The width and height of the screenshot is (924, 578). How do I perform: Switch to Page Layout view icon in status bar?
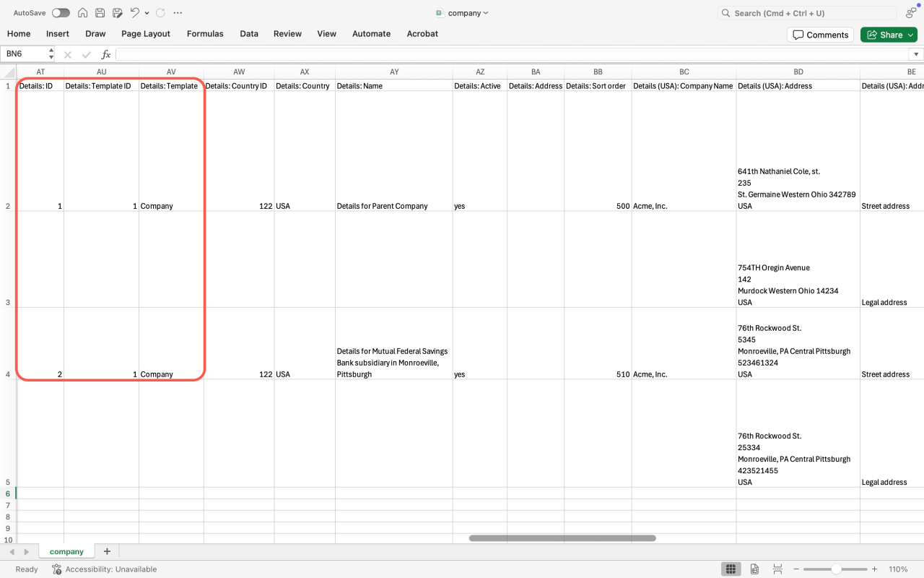pyautogui.click(x=754, y=569)
